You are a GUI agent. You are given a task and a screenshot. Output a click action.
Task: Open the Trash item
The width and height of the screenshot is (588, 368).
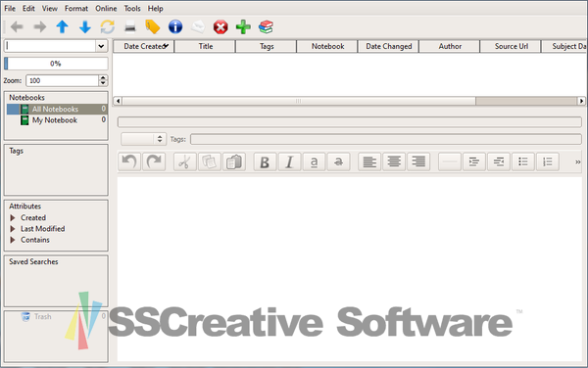click(42, 317)
